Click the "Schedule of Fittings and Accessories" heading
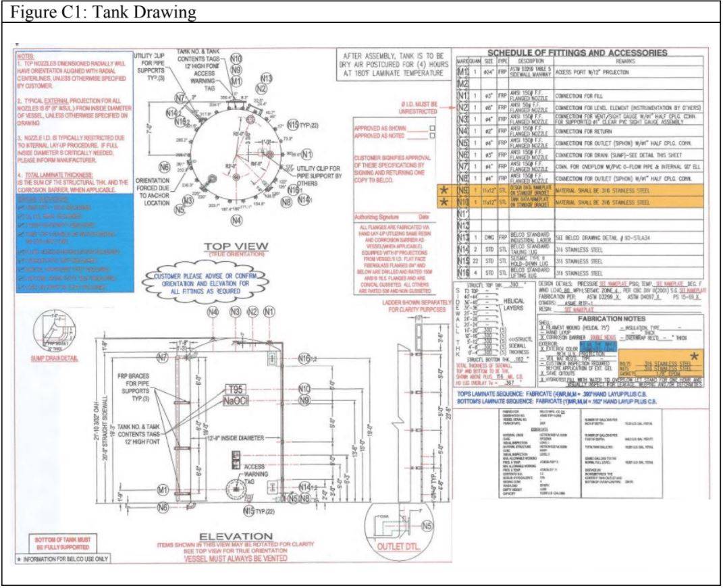The width and height of the screenshot is (723, 588). coord(577,53)
